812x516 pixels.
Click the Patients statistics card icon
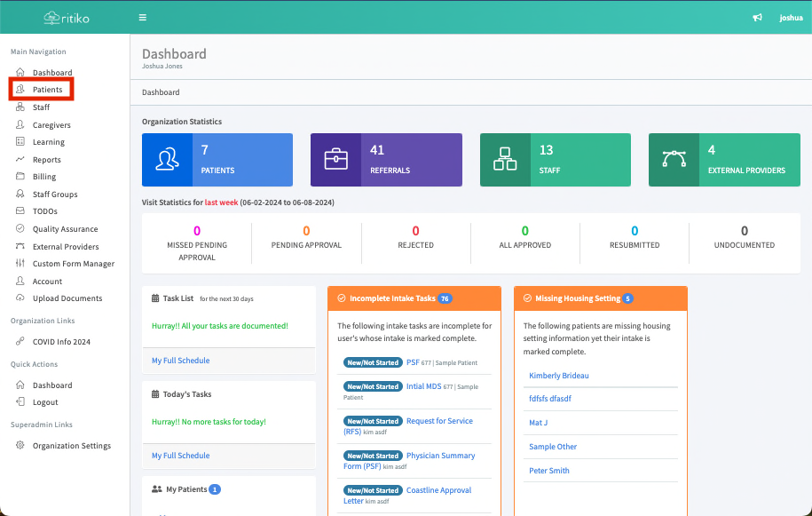coord(167,160)
